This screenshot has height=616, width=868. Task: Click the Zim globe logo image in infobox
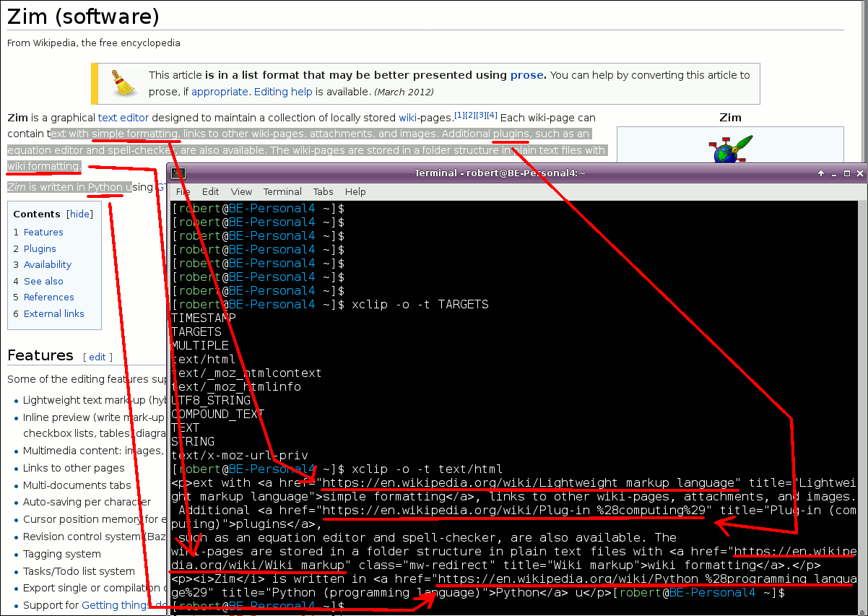(x=732, y=149)
